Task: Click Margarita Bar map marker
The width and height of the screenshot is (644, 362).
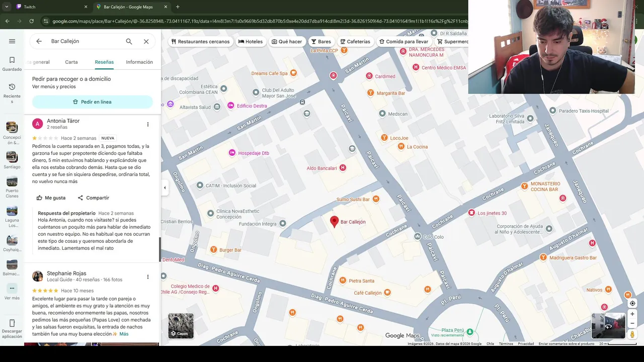Action: (x=371, y=93)
